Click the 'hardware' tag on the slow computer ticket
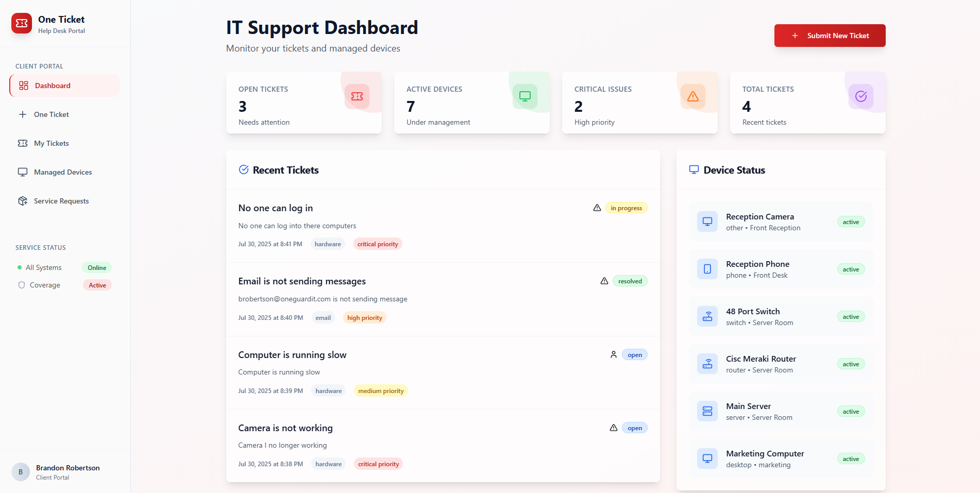 (x=329, y=390)
